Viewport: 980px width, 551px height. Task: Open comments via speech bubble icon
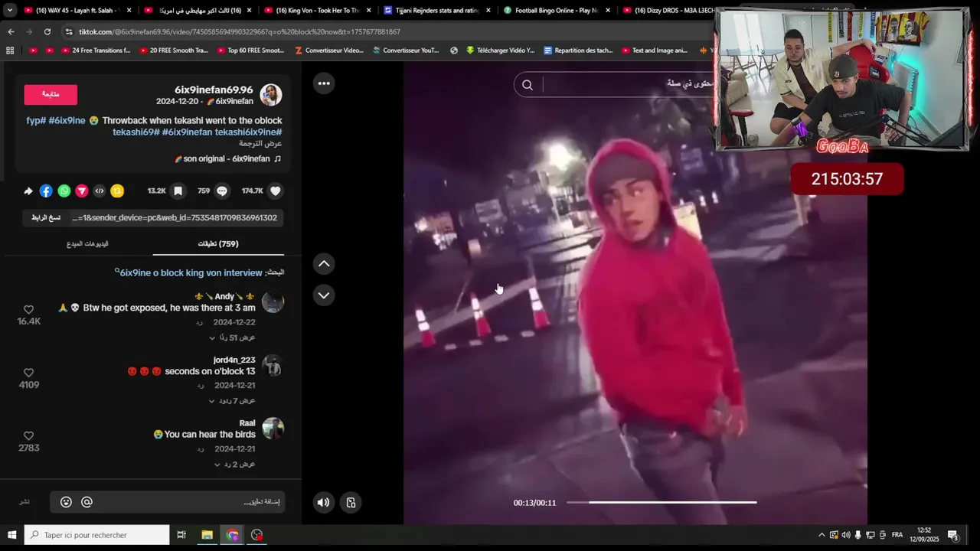click(222, 191)
